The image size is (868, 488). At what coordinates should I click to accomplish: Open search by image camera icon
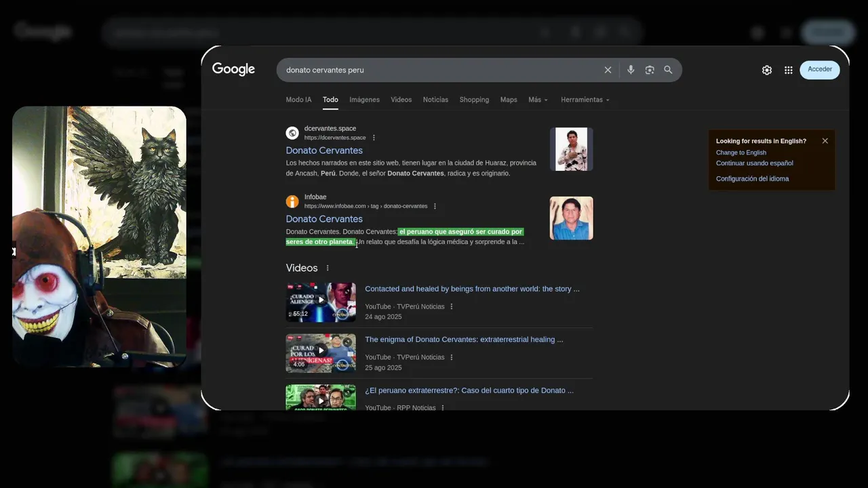(x=650, y=70)
